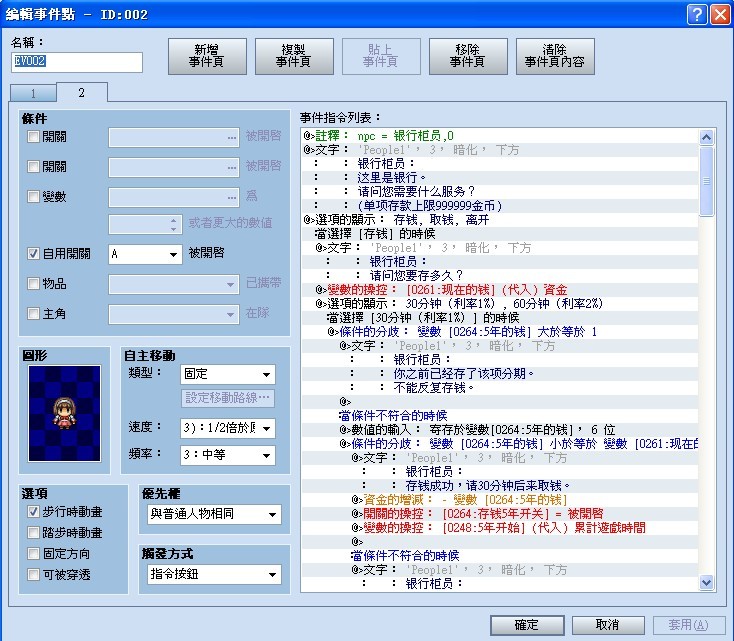
Task: Open the 優先權 priority dropdown
Action: tap(214, 514)
